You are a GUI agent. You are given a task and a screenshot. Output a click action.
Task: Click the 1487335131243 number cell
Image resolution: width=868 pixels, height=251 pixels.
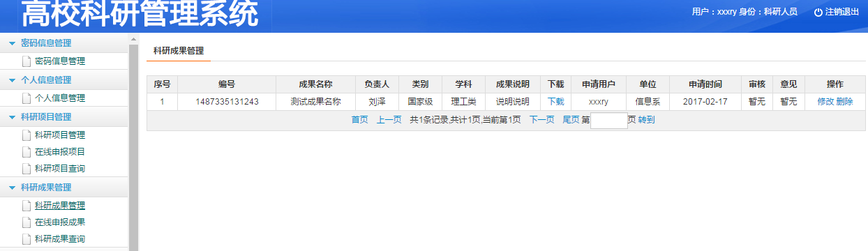[227, 102]
